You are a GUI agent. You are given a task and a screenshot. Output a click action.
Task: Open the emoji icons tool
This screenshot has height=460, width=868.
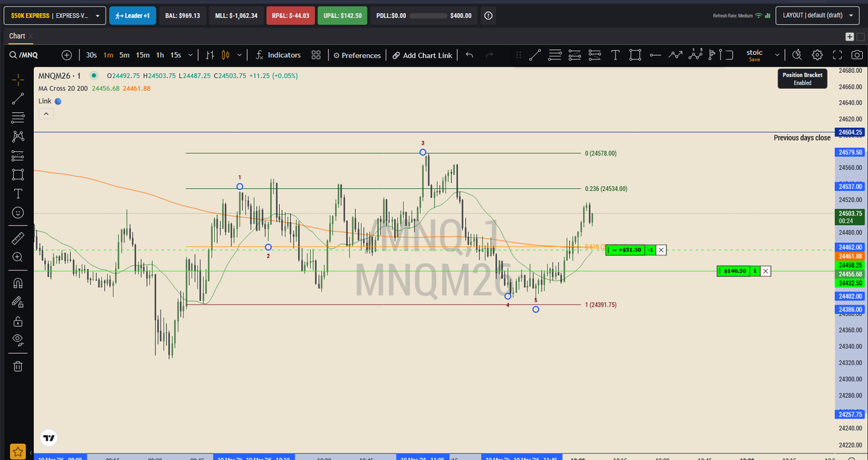point(18,212)
